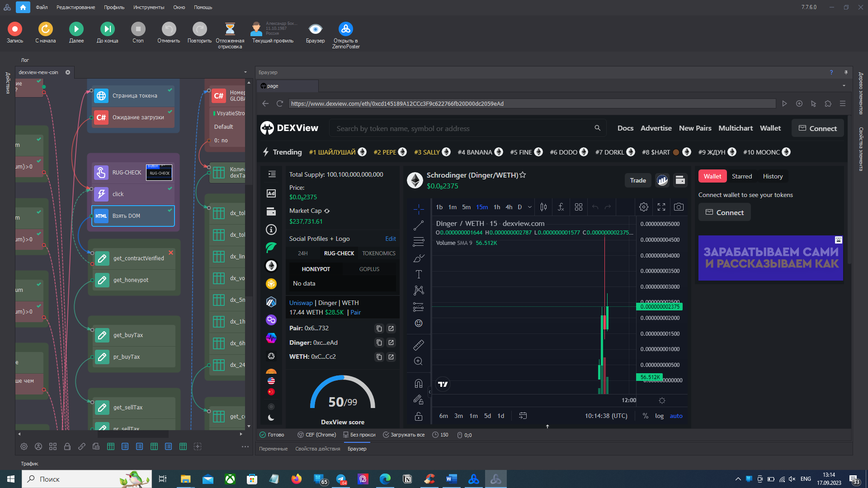This screenshot has height=488, width=868.
Task: Expand the chart timeframe dropdown arrow
Action: (x=530, y=207)
